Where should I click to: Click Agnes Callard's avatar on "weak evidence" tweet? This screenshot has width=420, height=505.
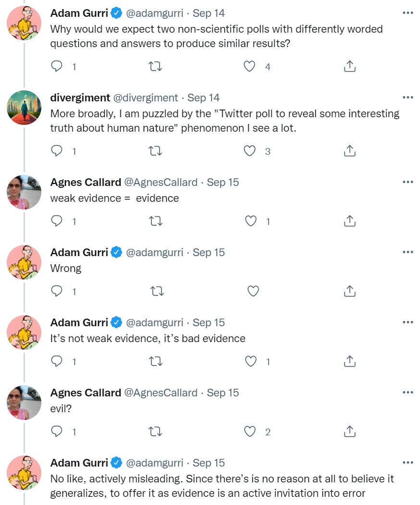[x=24, y=192]
